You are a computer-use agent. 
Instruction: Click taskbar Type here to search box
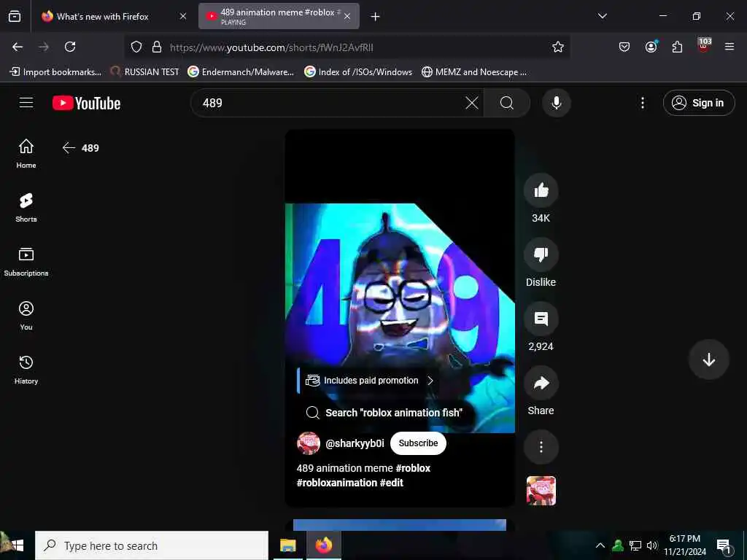pos(152,545)
